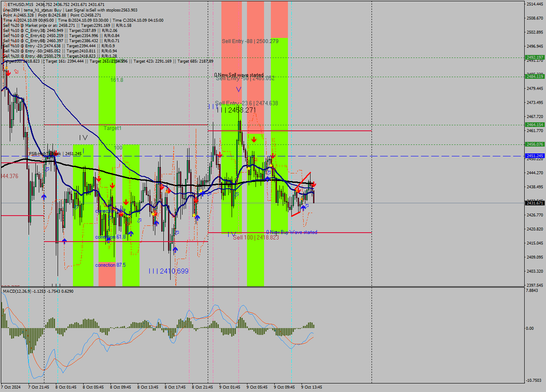
Task: Click the green 2464.154 price tag
Action: click(535, 125)
